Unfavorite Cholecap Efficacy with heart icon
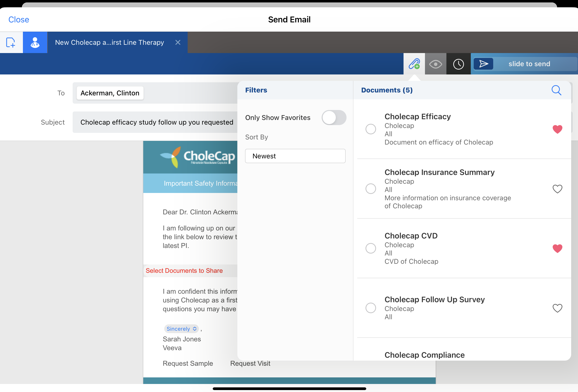This screenshot has height=392, width=578. [x=557, y=129]
